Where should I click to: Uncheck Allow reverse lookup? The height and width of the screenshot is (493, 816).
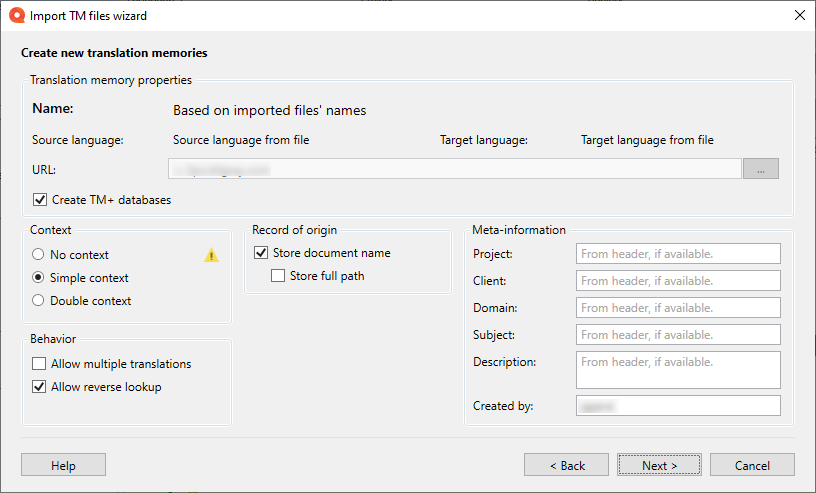[x=40, y=387]
